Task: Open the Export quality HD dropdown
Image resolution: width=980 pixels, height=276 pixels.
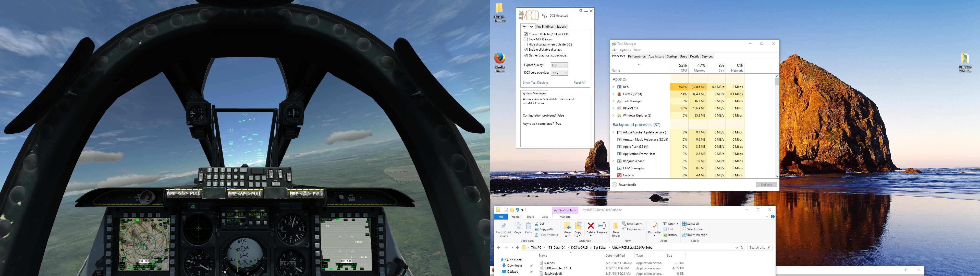Action: (x=559, y=65)
